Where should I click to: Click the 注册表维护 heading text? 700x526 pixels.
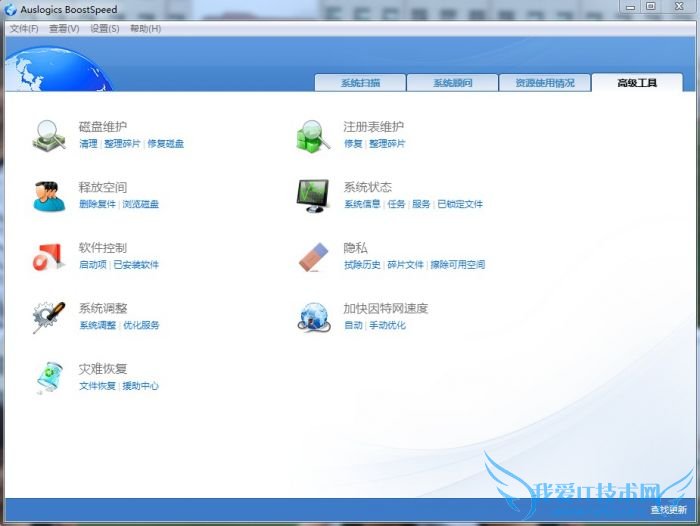point(374,127)
